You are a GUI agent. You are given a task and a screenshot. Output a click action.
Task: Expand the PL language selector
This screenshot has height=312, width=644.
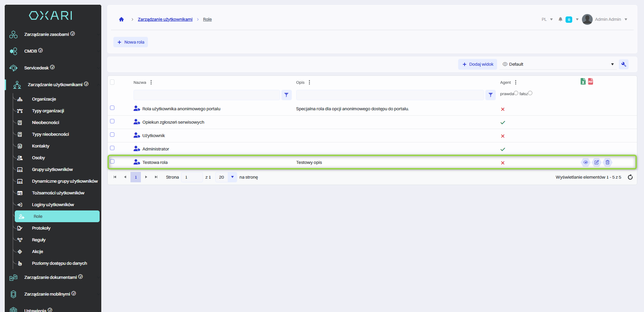(547, 19)
